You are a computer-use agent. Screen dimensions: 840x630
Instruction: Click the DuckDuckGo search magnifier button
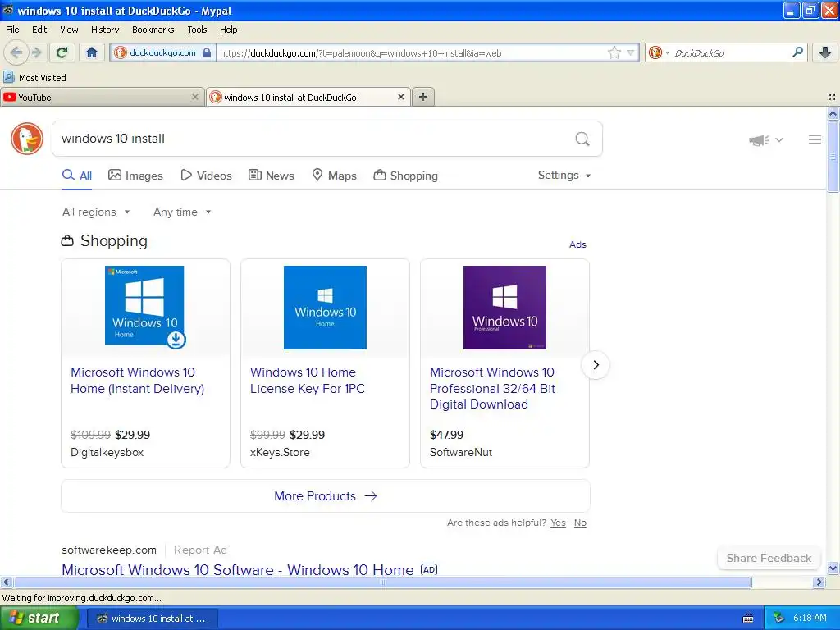tap(582, 139)
